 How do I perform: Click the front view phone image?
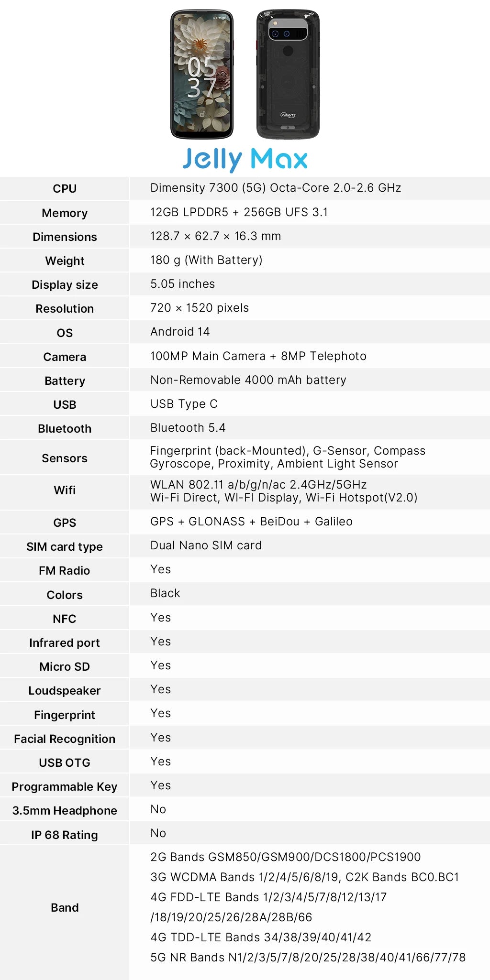point(202,74)
